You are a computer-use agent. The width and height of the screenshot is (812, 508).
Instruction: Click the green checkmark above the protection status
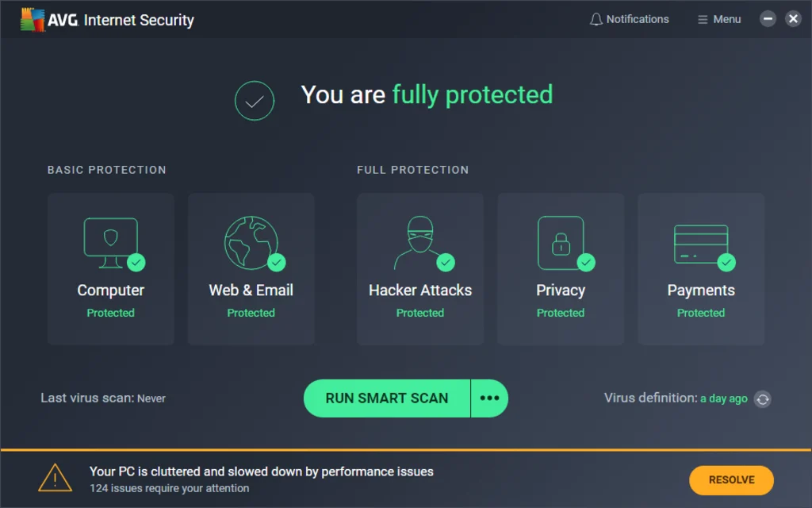pos(254,101)
